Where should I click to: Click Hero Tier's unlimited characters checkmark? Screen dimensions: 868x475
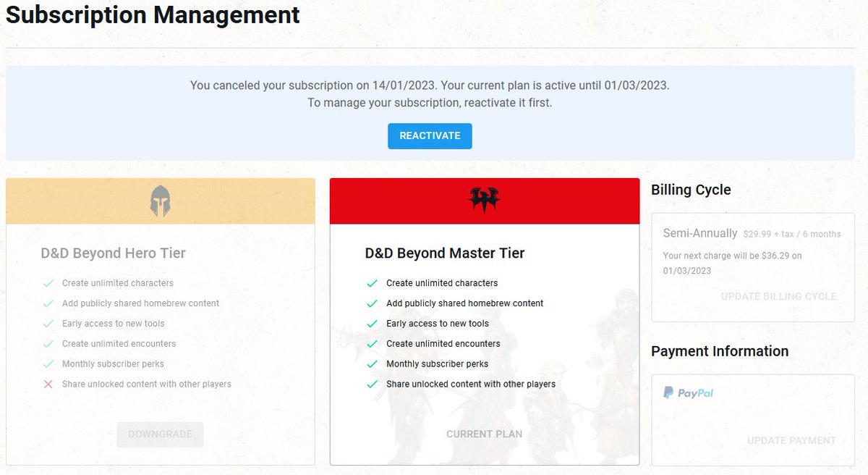coord(48,283)
